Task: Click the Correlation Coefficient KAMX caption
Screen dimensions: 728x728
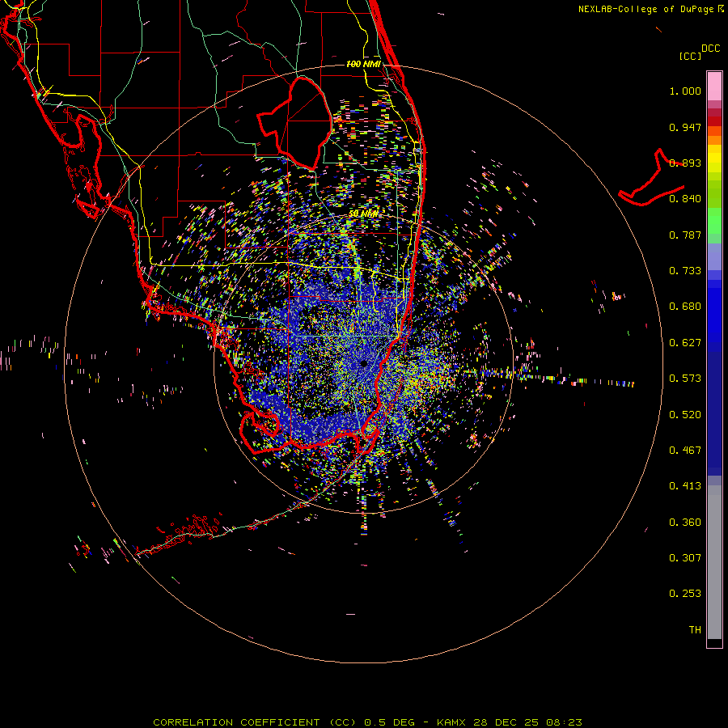Action: (x=367, y=722)
